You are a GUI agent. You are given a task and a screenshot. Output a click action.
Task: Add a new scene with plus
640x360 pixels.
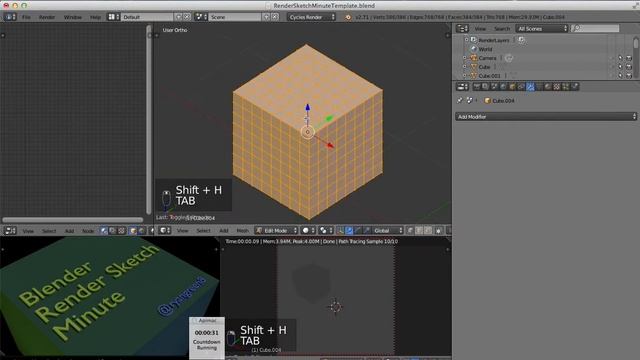tap(267, 17)
